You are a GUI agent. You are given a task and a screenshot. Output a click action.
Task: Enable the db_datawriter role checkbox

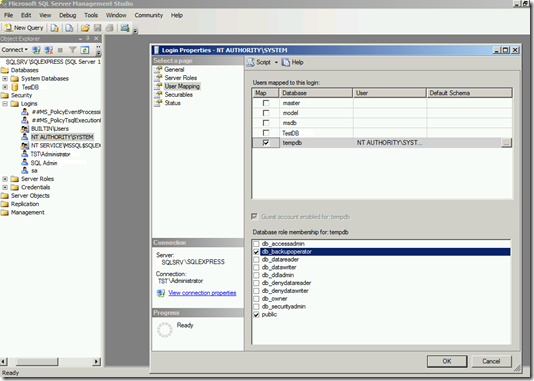click(256, 268)
